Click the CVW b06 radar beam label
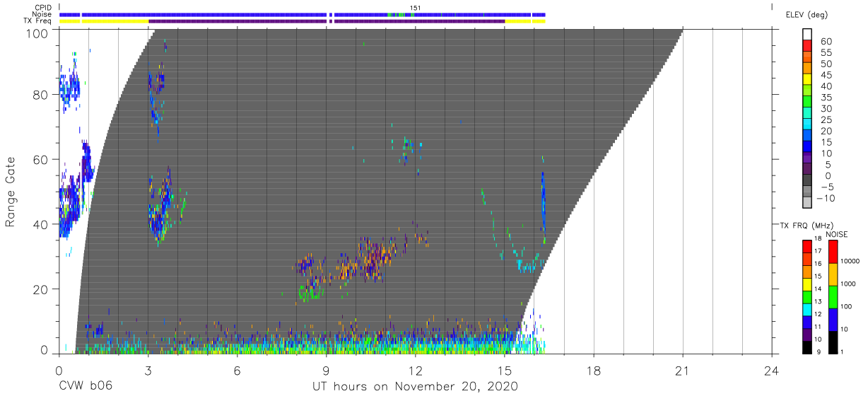The width and height of the screenshot is (868, 401). tap(85, 387)
